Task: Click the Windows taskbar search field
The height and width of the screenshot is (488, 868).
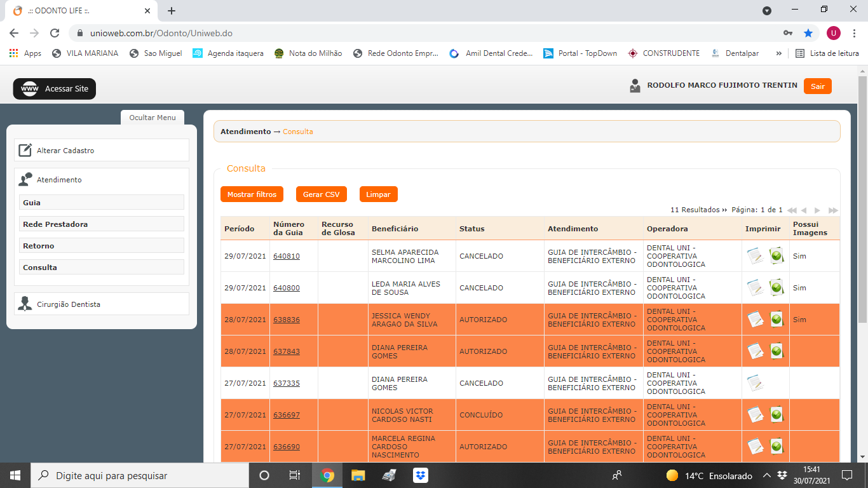Action: click(140, 475)
